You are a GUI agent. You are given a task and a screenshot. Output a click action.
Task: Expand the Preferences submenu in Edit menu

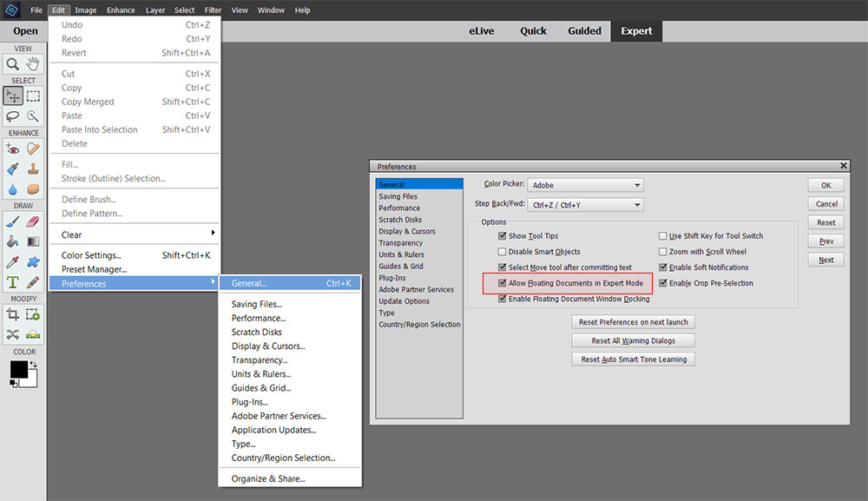coord(134,283)
